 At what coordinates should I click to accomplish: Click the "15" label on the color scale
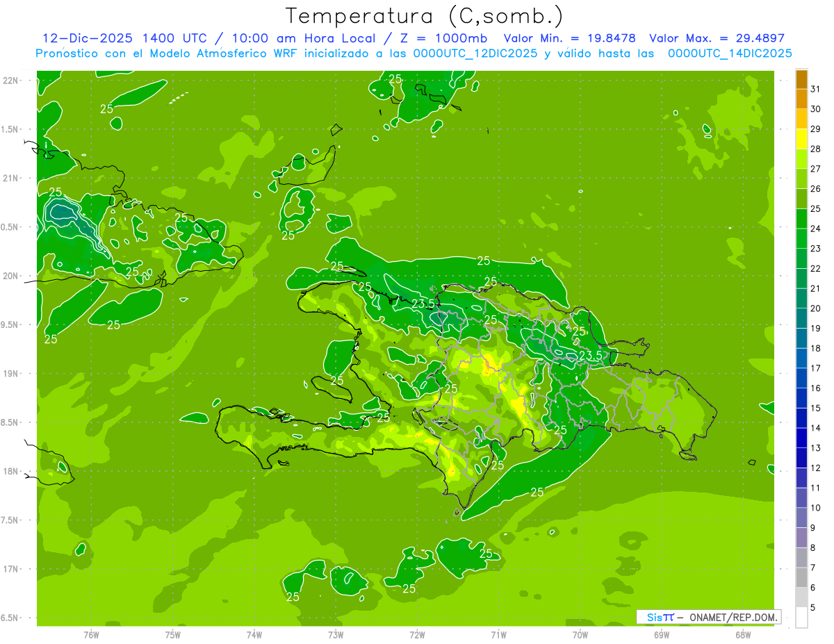pos(815,408)
